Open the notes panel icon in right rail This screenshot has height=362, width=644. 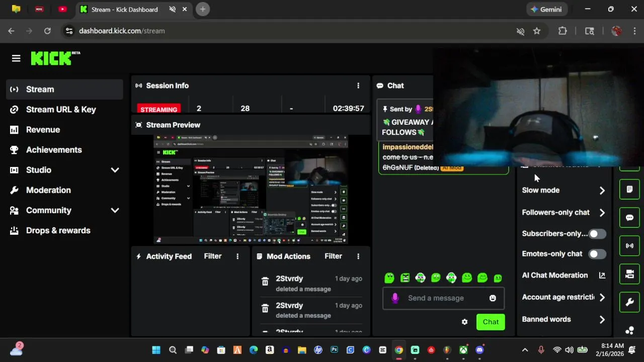point(629,190)
